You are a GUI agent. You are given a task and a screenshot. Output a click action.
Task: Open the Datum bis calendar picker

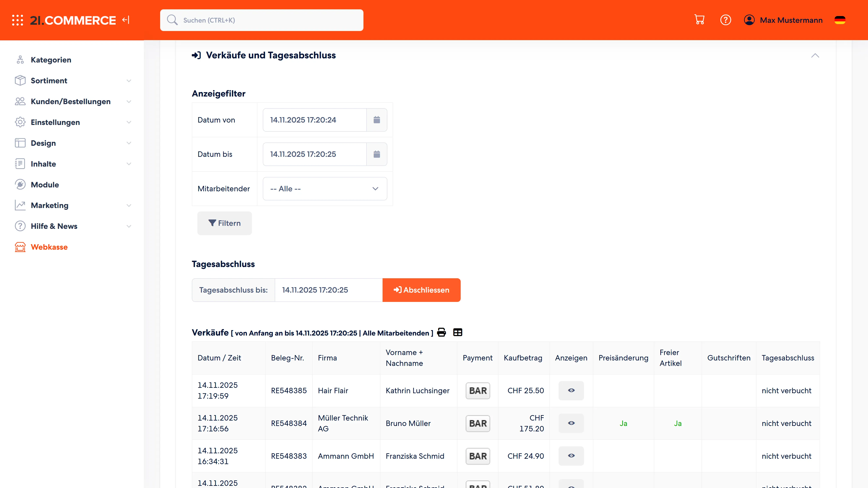(x=377, y=154)
